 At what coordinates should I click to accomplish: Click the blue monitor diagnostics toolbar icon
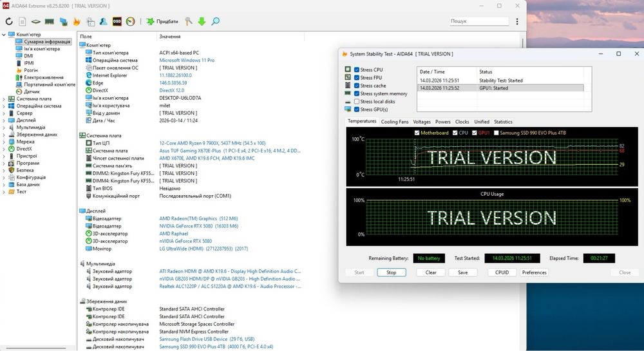tap(63, 21)
